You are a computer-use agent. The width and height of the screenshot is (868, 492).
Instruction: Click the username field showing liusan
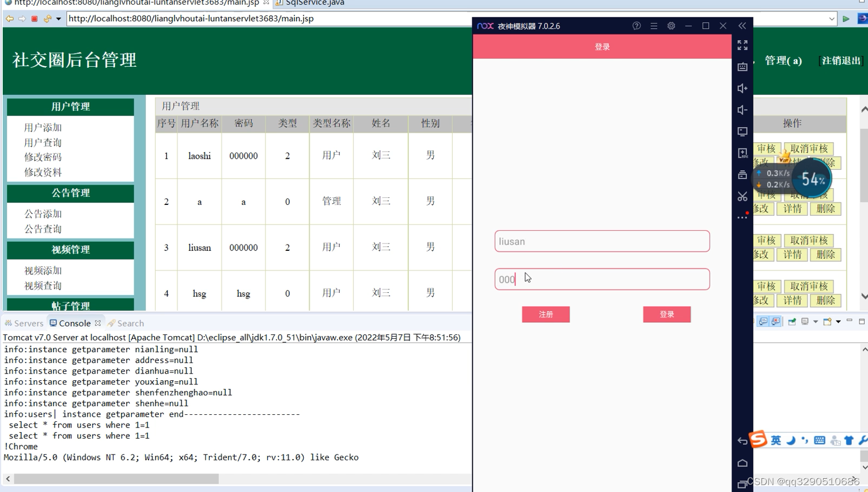(x=602, y=241)
